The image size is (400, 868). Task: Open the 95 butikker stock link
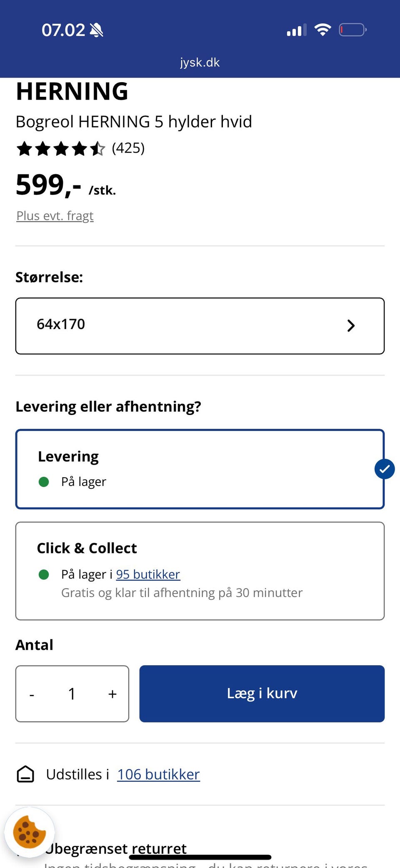pos(148,574)
